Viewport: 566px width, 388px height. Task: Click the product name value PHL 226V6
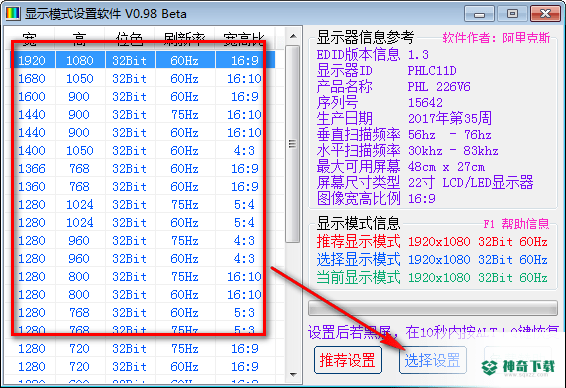(x=439, y=87)
